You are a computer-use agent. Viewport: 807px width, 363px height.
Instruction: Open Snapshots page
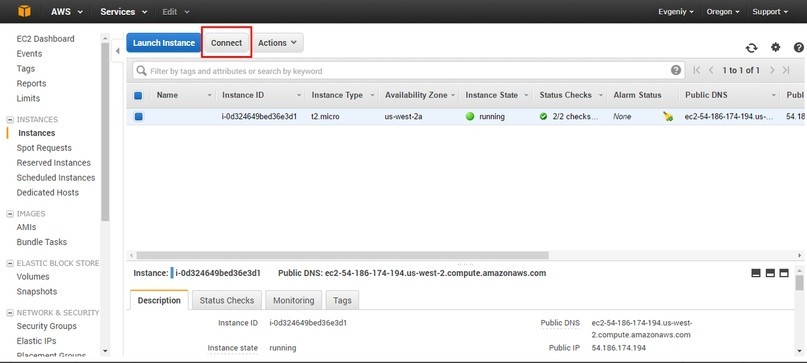tap(37, 291)
